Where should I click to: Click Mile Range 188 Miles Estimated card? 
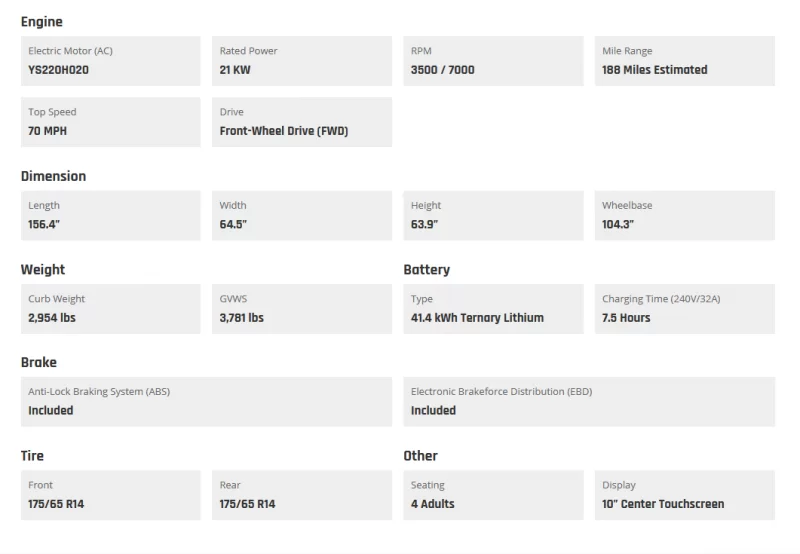(x=684, y=61)
